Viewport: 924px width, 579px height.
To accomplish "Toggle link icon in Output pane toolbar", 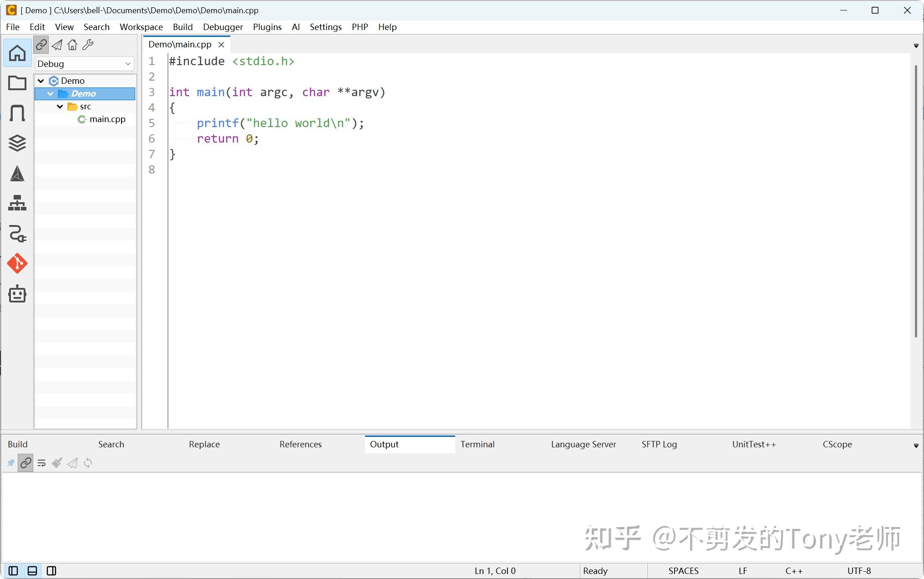I will point(26,463).
